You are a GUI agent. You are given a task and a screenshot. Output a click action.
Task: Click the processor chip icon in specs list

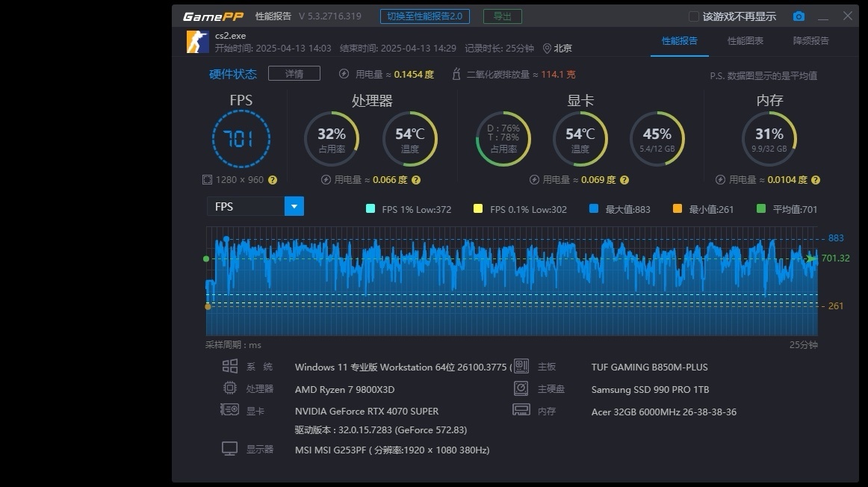click(230, 388)
